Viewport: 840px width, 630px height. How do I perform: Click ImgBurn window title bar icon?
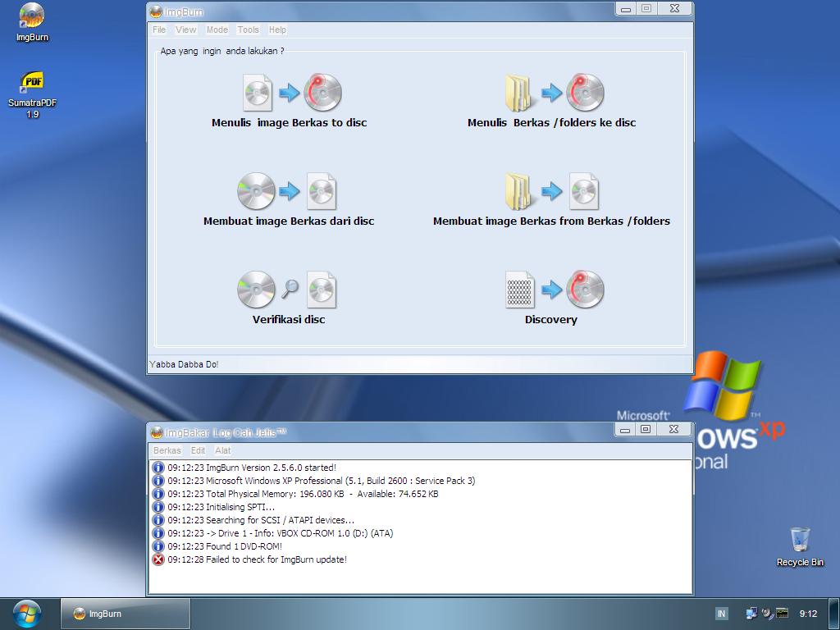[156, 11]
